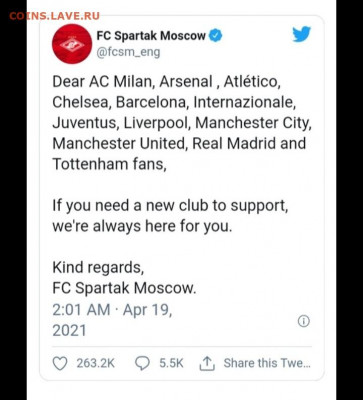Click the tweet text starting Dear AC Milan
The image size is (363, 400).
coord(182,123)
